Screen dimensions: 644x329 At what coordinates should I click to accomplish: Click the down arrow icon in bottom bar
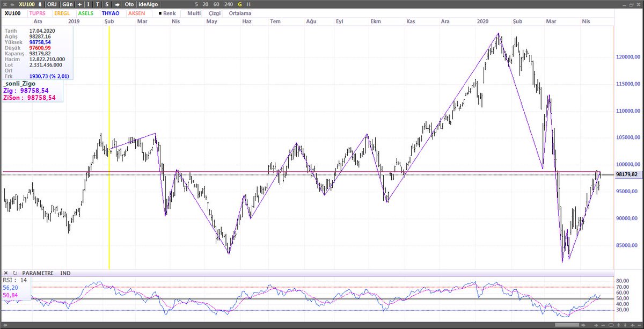tap(625, 325)
